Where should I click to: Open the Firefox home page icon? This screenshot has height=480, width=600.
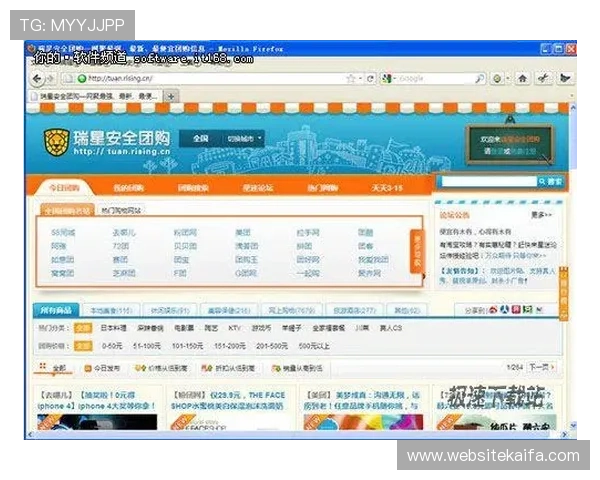(522, 78)
